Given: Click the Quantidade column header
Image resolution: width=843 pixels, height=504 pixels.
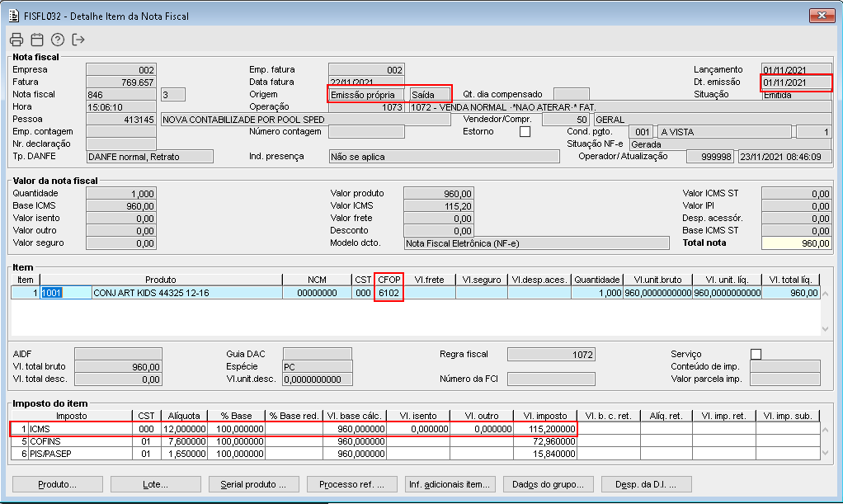Looking at the screenshot, I should point(596,280).
